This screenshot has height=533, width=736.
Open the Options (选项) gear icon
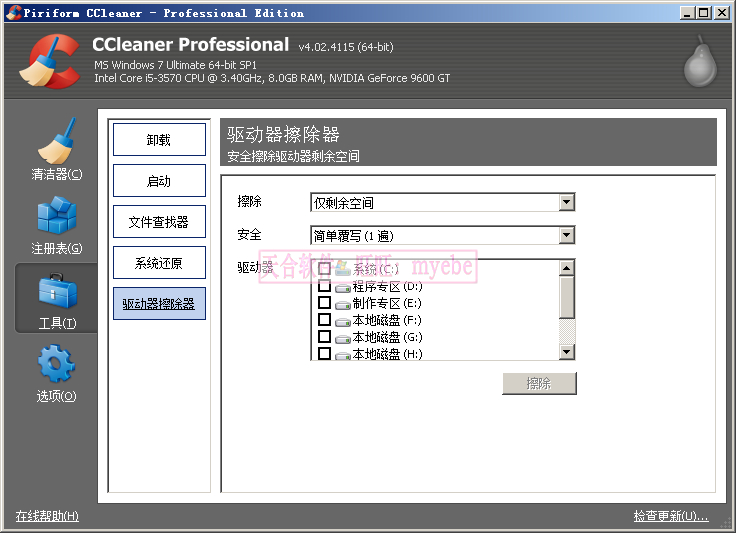point(56,363)
